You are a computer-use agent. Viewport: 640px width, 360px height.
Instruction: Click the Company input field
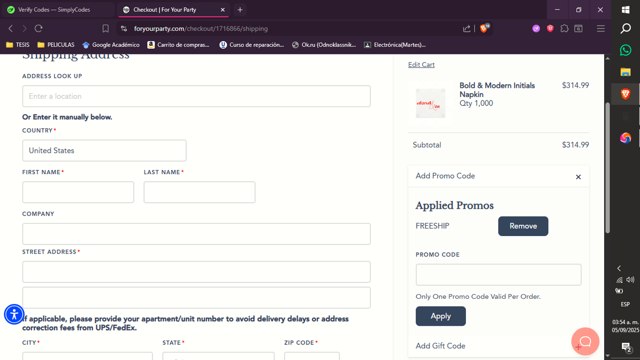pyautogui.click(x=196, y=234)
